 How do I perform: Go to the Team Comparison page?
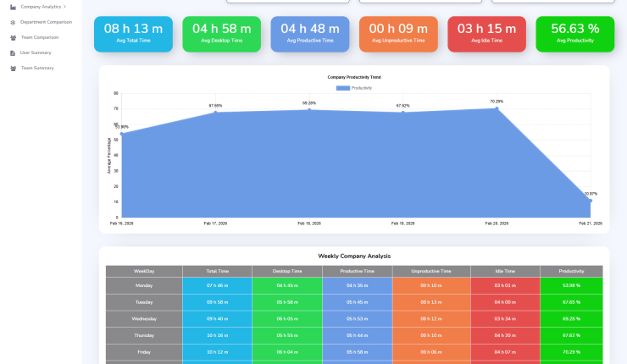click(x=40, y=37)
